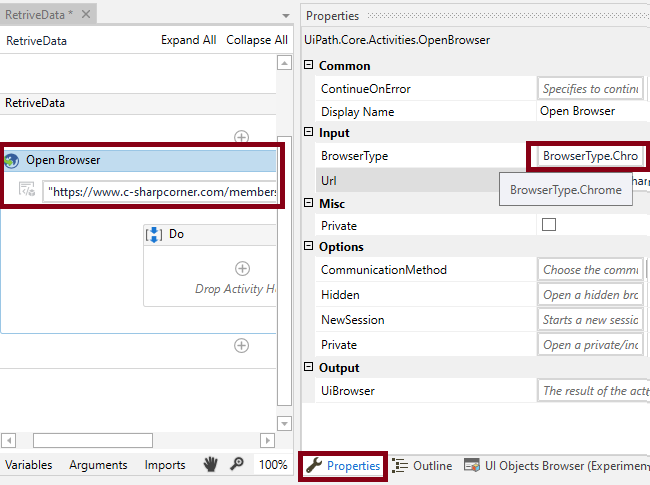650x485 pixels.
Task: Click the ContinueOnError value field
Action: (590, 89)
